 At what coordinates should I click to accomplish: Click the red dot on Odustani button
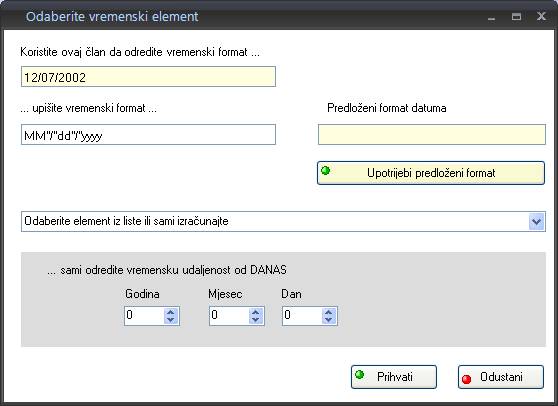click(x=467, y=379)
